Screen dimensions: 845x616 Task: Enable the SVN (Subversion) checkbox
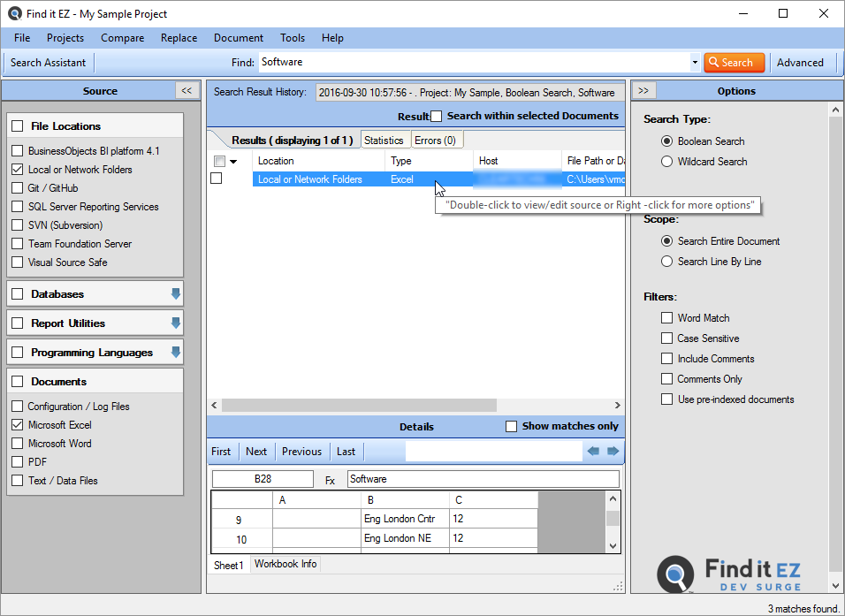tap(18, 225)
